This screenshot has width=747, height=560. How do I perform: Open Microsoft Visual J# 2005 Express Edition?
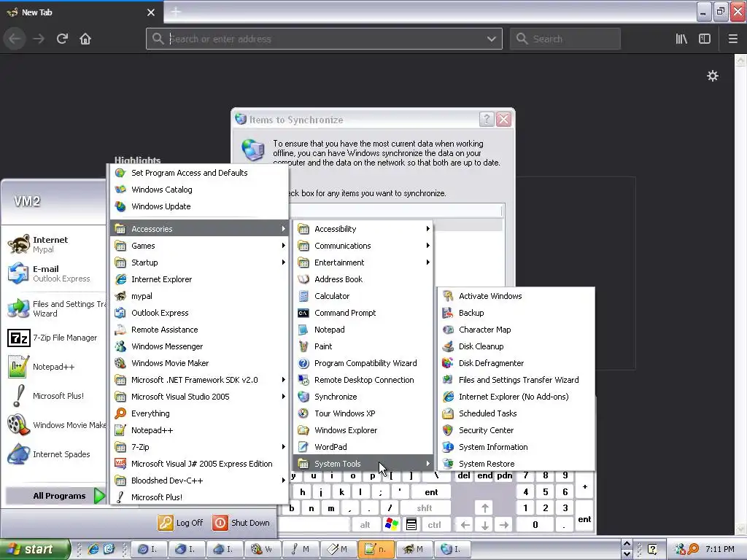coord(199,463)
